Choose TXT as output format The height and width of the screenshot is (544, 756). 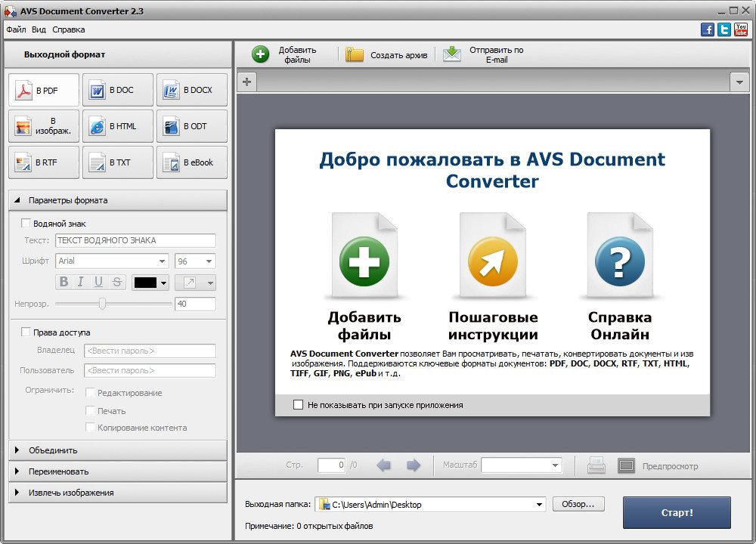coord(118,162)
